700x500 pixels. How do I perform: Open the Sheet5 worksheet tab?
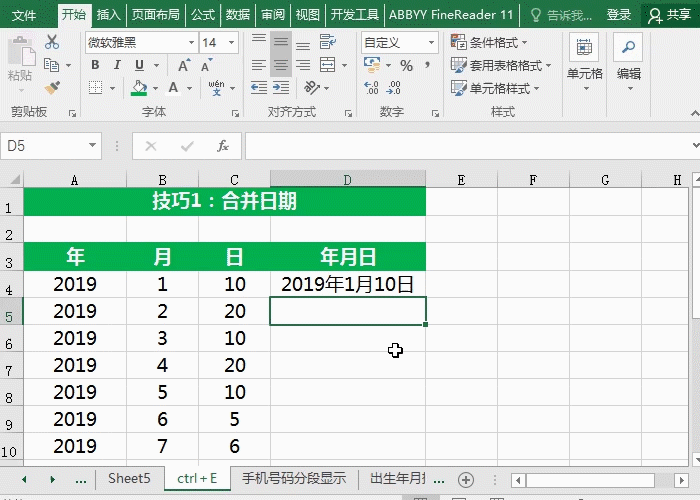point(129,479)
